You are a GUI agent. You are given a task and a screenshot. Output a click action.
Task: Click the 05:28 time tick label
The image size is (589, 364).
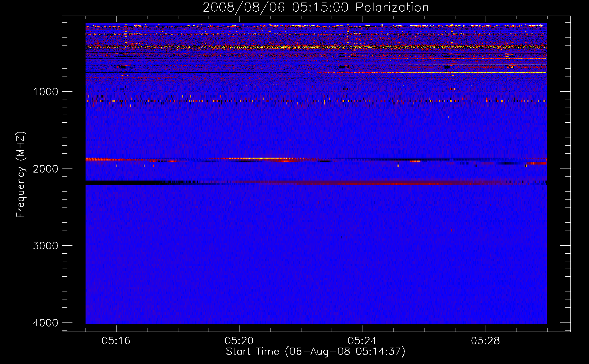[485, 341]
